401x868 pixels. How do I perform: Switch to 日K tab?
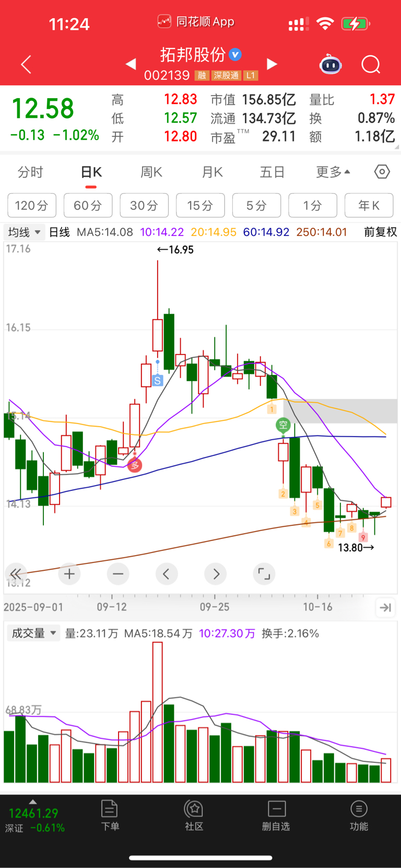(91, 172)
